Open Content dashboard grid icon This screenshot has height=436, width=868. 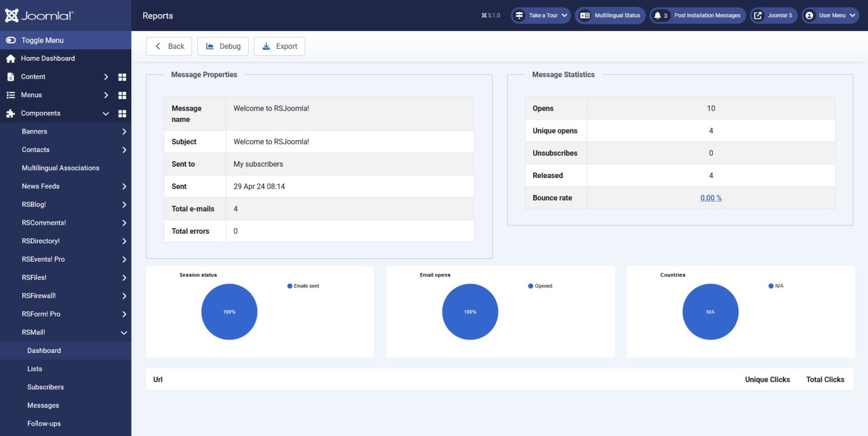[x=122, y=77]
